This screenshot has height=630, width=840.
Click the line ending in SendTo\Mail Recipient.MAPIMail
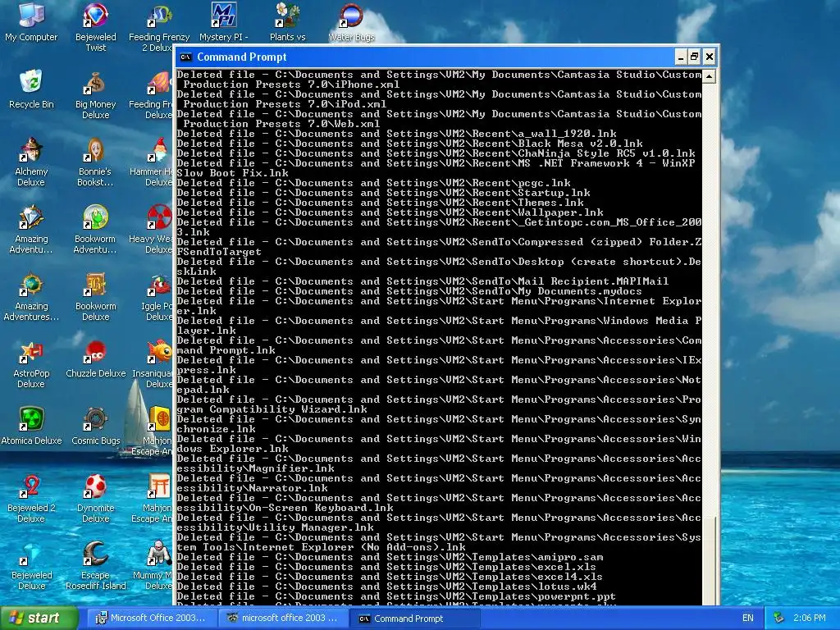click(x=422, y=281)
